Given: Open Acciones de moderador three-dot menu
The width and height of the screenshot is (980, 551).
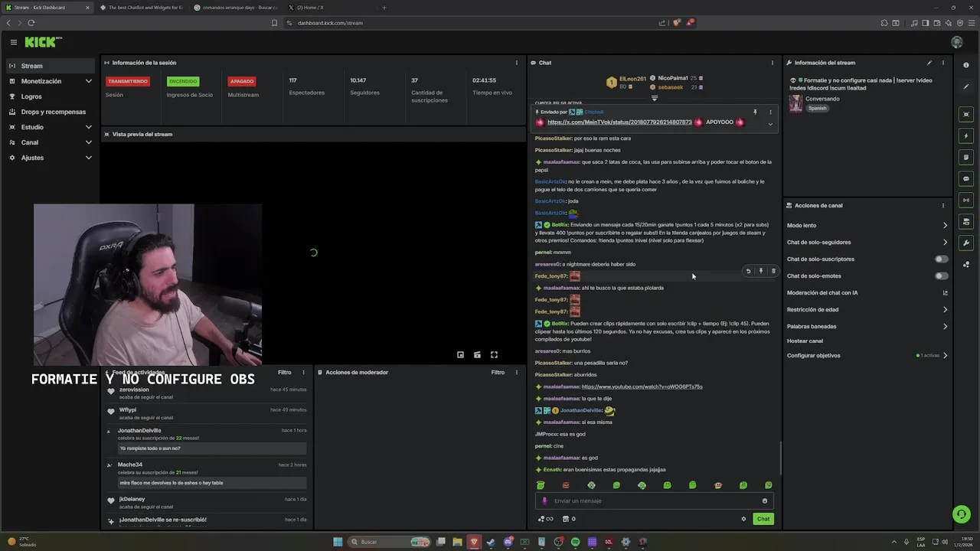Looking at the screenshot, I should click(x=516, y=373).
